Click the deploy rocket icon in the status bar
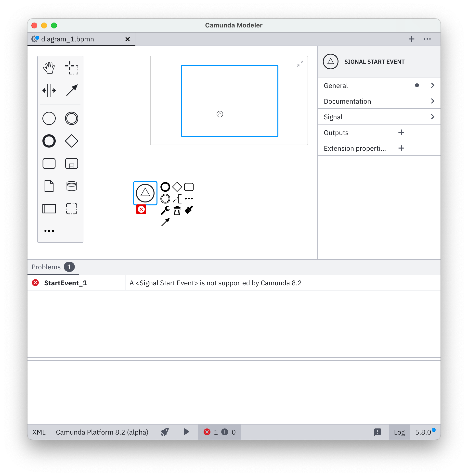The height and width of the screenshot is (476, 468). click(164, 432)
